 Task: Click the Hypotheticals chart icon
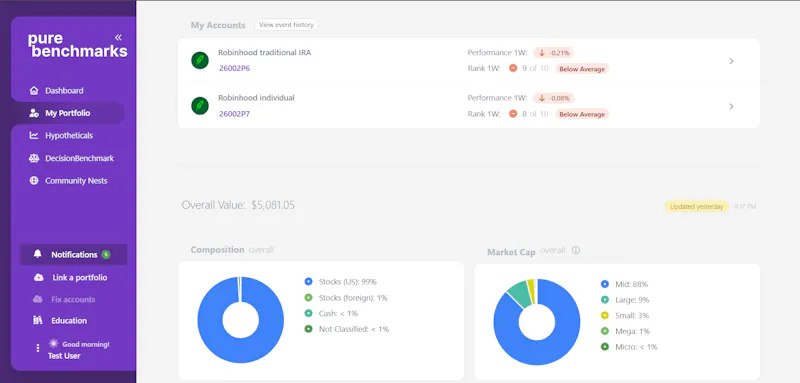34,135
